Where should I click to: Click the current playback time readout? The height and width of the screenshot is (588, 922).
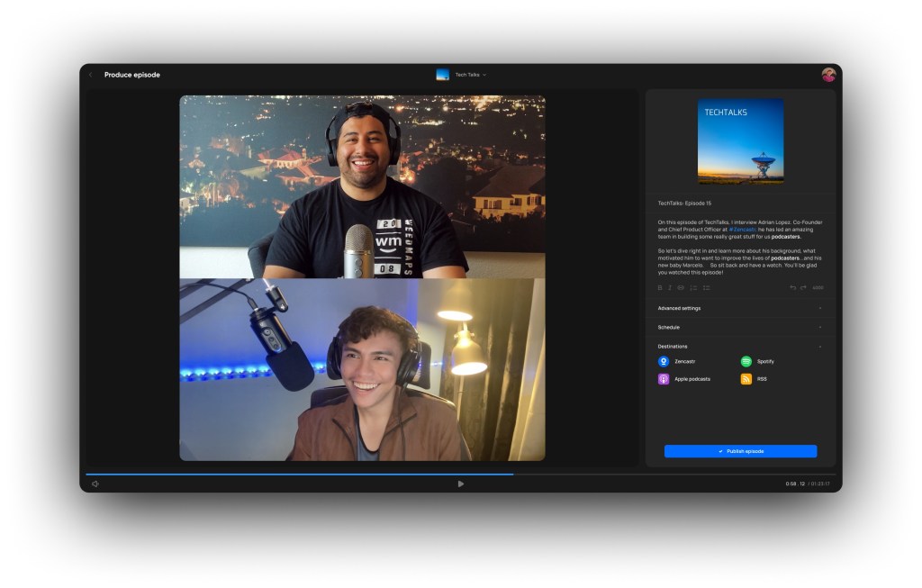tap(795, 484)
